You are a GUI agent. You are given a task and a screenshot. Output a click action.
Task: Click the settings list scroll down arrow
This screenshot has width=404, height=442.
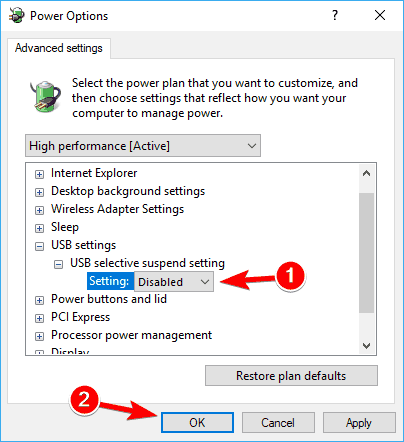tap(367, 346)
